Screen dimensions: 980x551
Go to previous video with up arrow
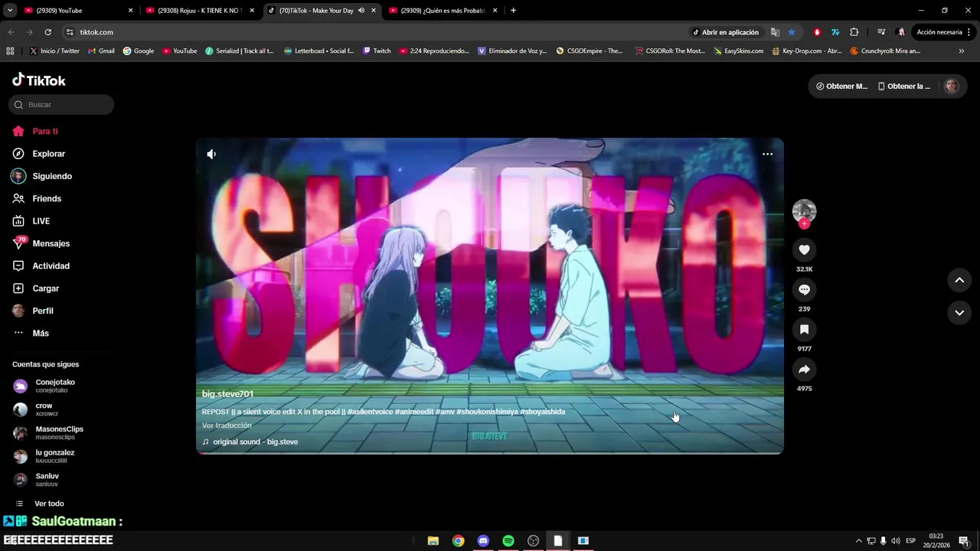[959, 280]
